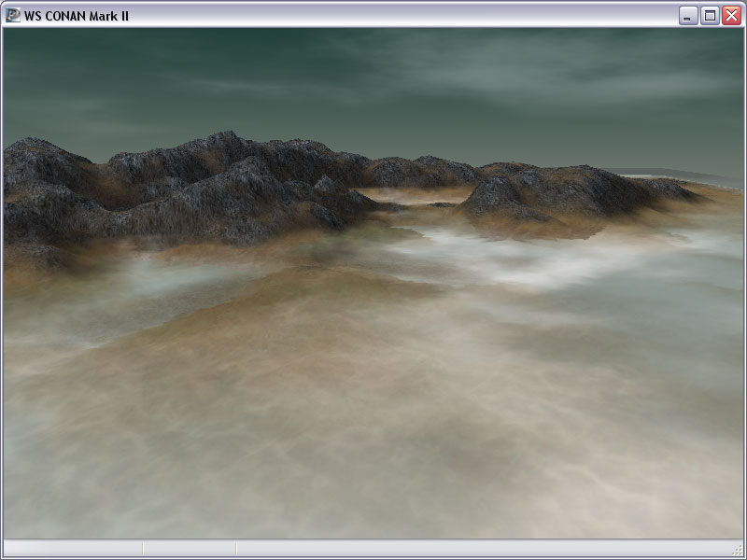Minimize the WS CONAN Mark II window
The height and width of the screenshot is (560, 747).
(x=689, y=15)
